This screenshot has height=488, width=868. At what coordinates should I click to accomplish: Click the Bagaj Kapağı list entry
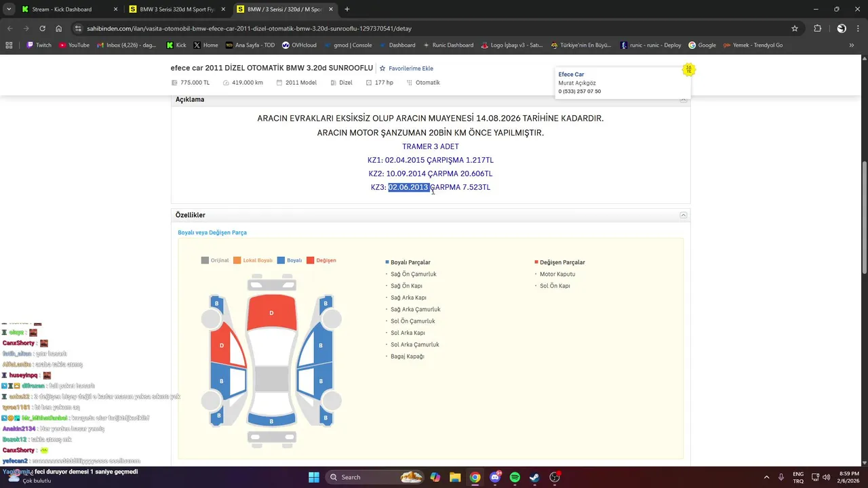point(407,357)
